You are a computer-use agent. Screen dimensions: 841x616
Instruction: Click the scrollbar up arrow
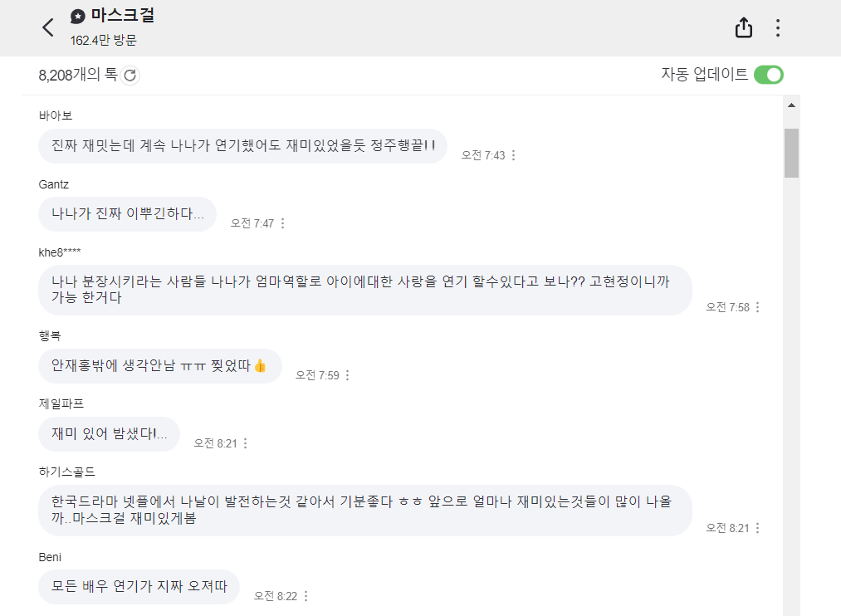tap(791, 105)
